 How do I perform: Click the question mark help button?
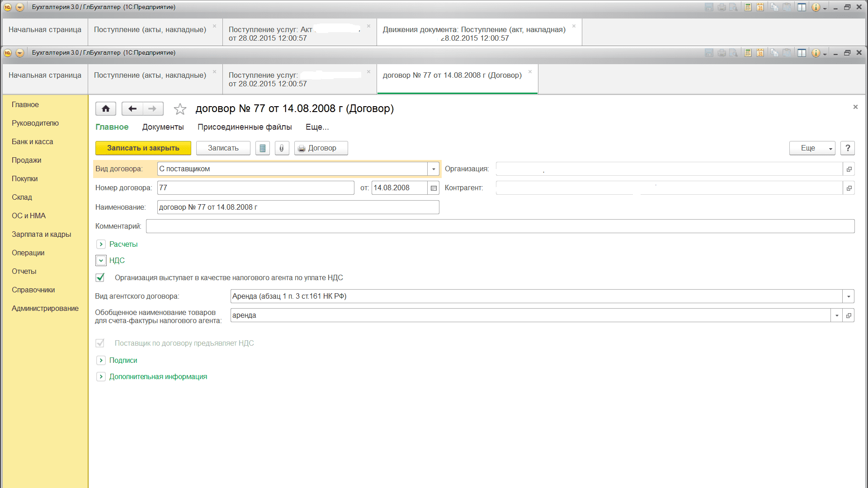coord(848,148)
